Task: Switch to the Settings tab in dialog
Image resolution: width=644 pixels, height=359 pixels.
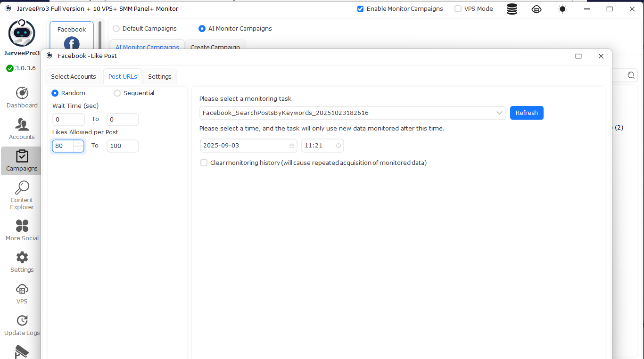Action: coord(160,76)
